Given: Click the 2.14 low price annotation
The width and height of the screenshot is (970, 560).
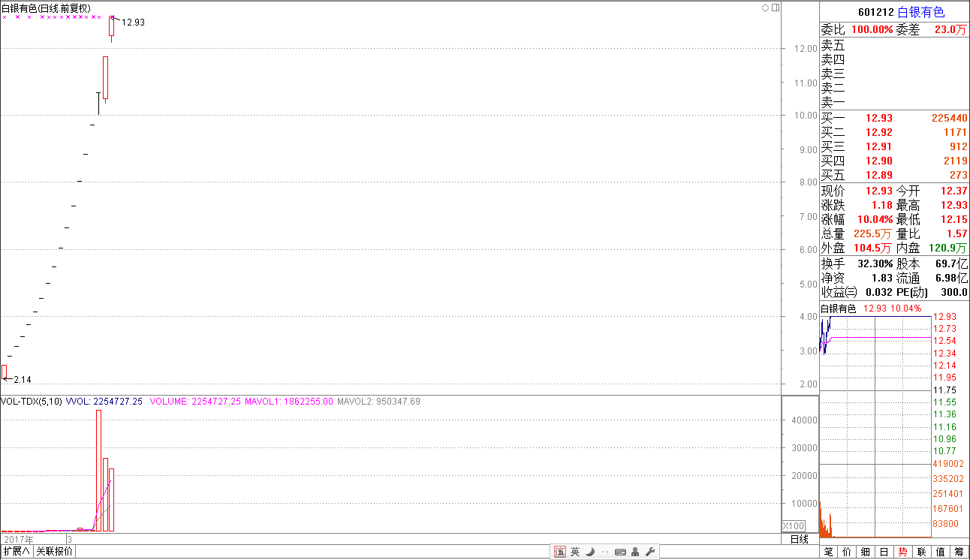Looking at the screenshot, I should pyautogui.click(x=23, y=380).
